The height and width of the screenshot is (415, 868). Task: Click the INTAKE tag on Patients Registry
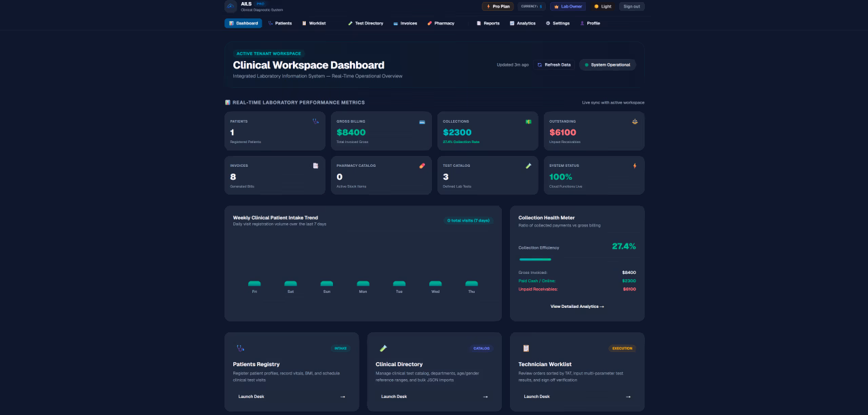(x=340, y=349)
